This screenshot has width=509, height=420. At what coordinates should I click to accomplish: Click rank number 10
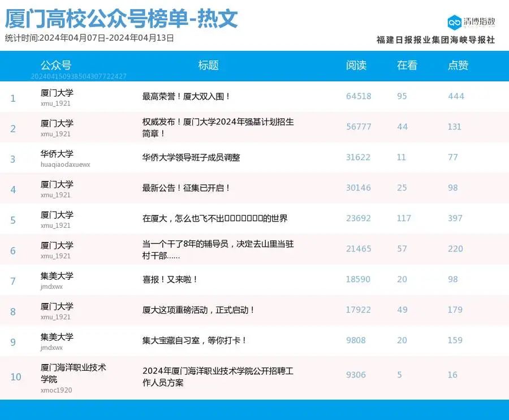point(16,377)
